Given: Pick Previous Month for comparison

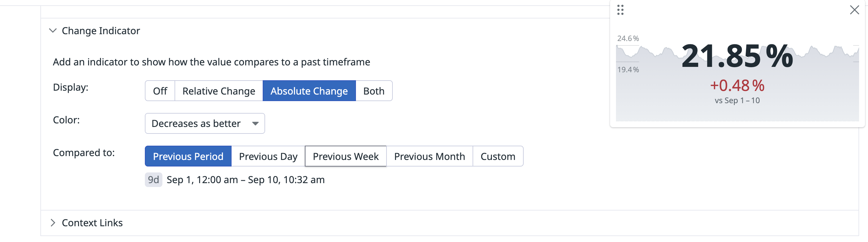Looking at the screenshot, I should [429, 156].
